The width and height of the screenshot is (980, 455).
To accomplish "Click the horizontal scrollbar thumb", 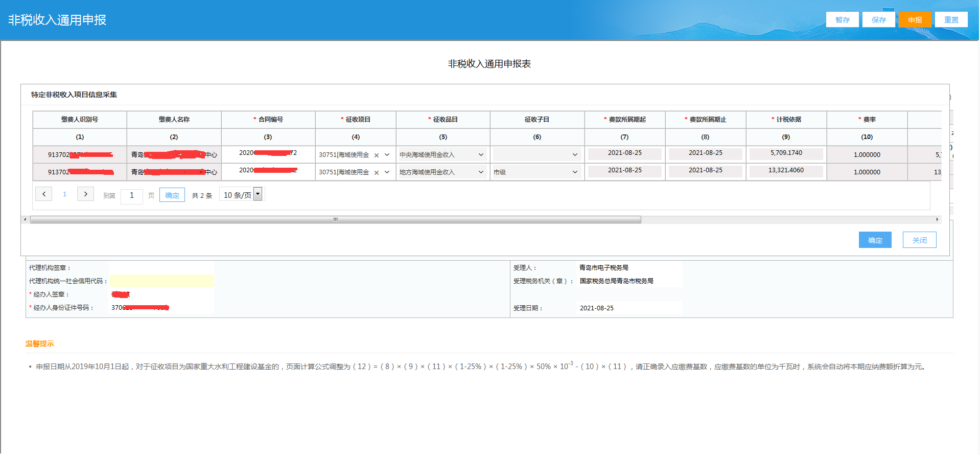I will 335,220.
